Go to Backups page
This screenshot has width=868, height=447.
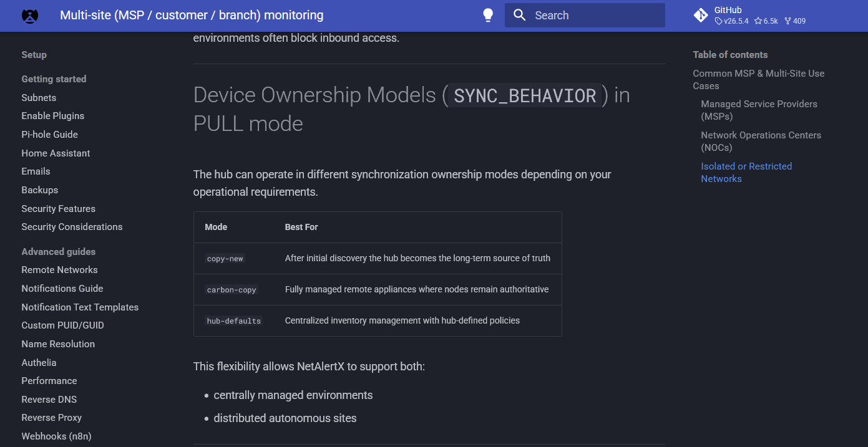(40, 190)
